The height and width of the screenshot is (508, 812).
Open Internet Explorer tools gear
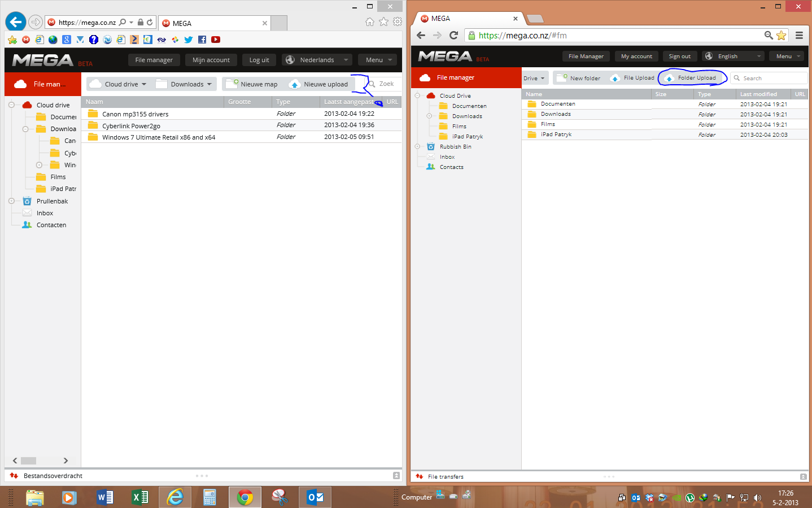(398, 22)
